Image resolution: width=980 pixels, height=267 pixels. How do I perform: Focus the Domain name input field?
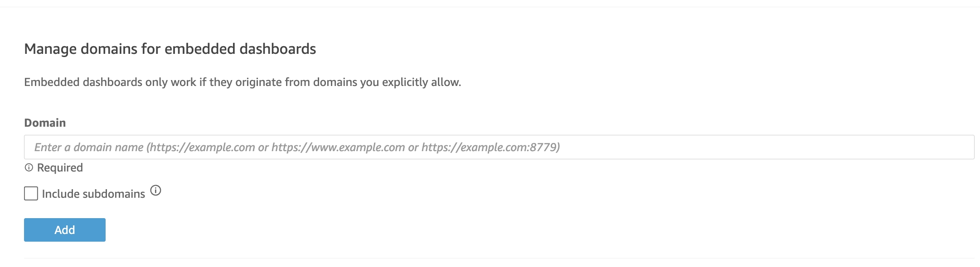499,147
